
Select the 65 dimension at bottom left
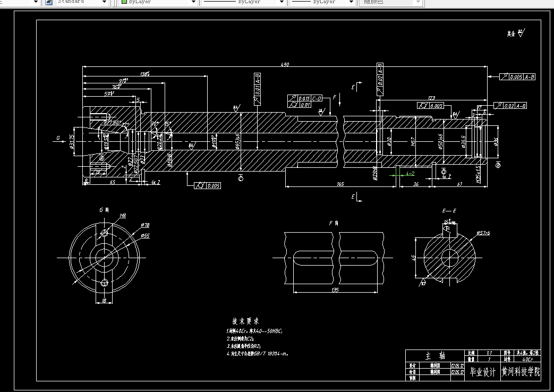point(113,182)
